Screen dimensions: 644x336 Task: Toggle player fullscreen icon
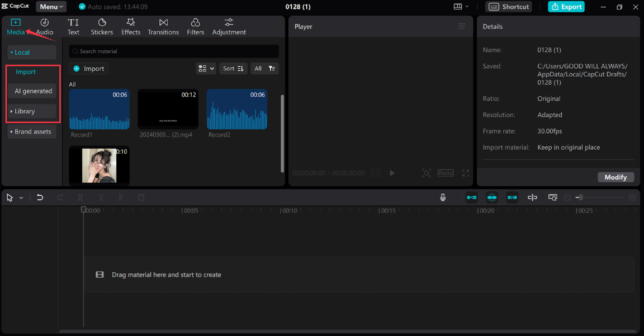465,173
